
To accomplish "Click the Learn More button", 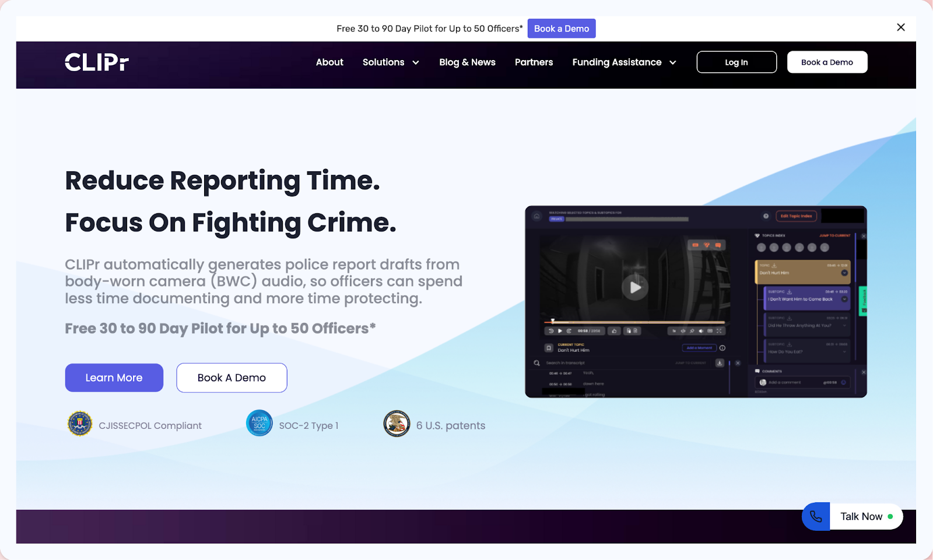I will point(114,378).
